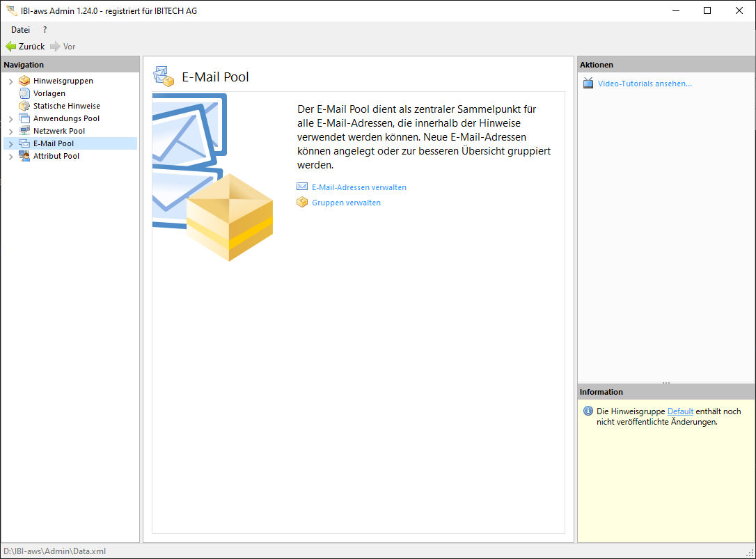This screenshot has height=559, width=756.
Task: Click the splitter dots above Information panel
Action: pyautogui.click(x=666, y=382)
